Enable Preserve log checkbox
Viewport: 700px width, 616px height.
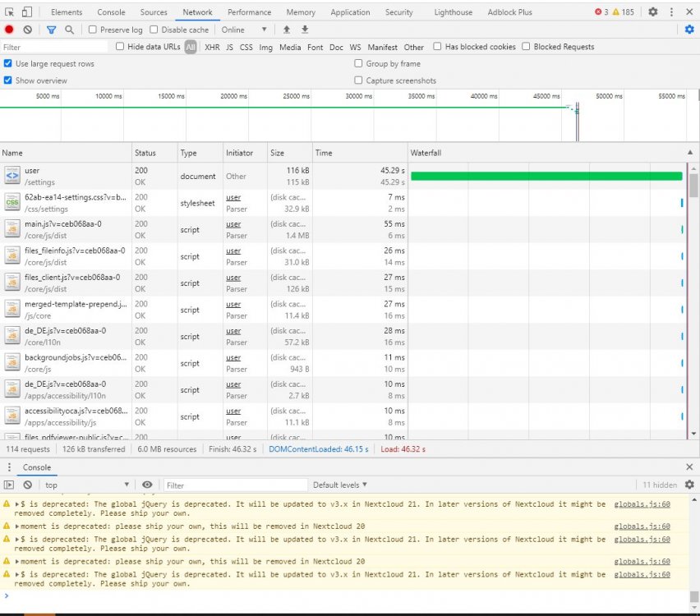(x=92, y=30)
